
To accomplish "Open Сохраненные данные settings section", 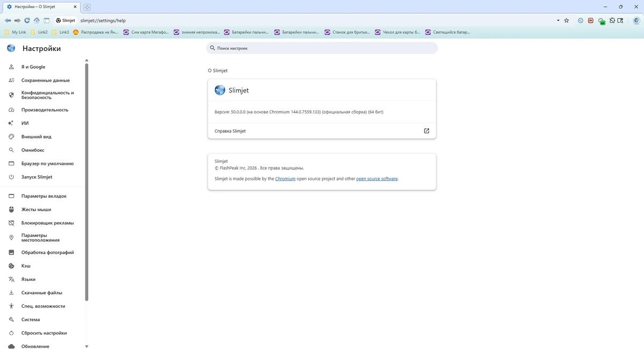I will pyautogui.click(x=43, y=81).
